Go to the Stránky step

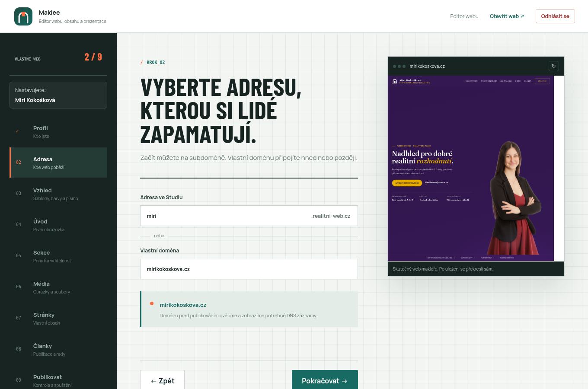pyautogui.click(x=58, y=318)
